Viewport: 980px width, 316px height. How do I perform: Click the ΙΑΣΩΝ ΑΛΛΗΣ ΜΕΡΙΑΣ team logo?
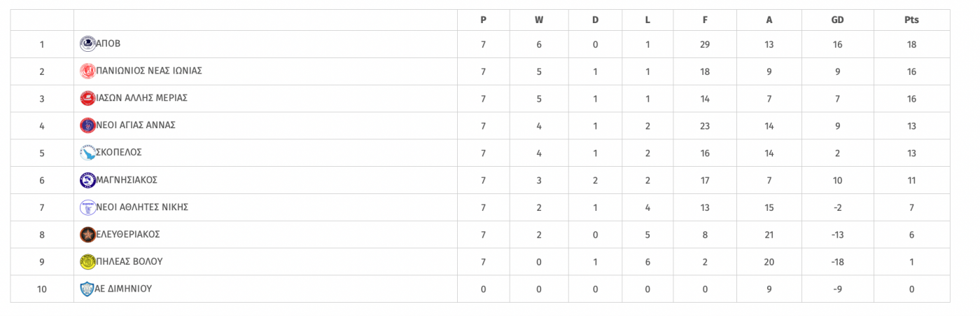click(87, 98)
